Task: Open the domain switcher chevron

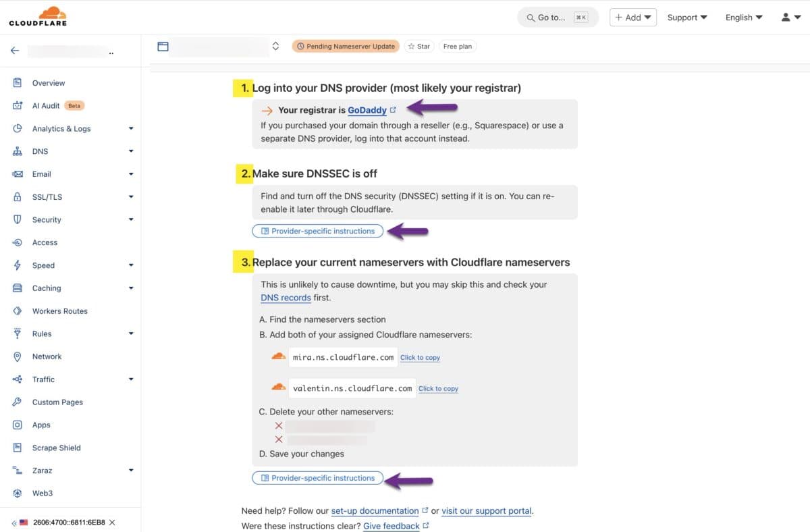Action: [x=275, y=46]
